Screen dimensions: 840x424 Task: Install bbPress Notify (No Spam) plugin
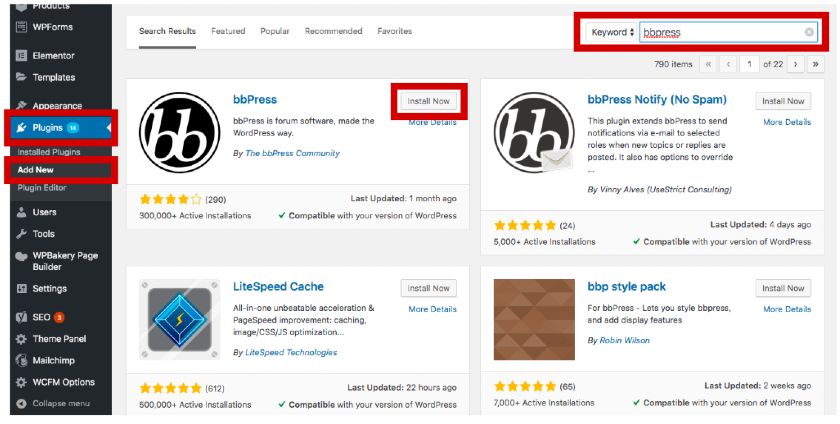click(x=783, y=101)
